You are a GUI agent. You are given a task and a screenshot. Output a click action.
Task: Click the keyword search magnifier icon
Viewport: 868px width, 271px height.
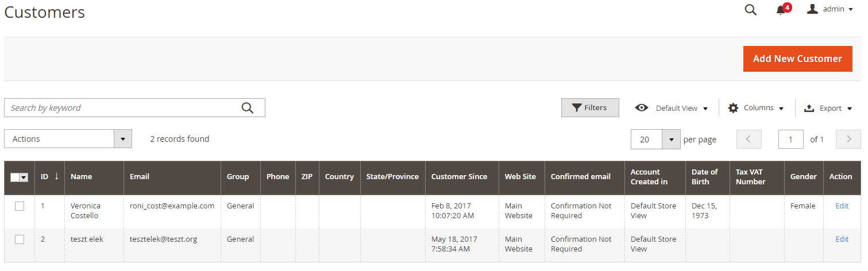point(247,108)
